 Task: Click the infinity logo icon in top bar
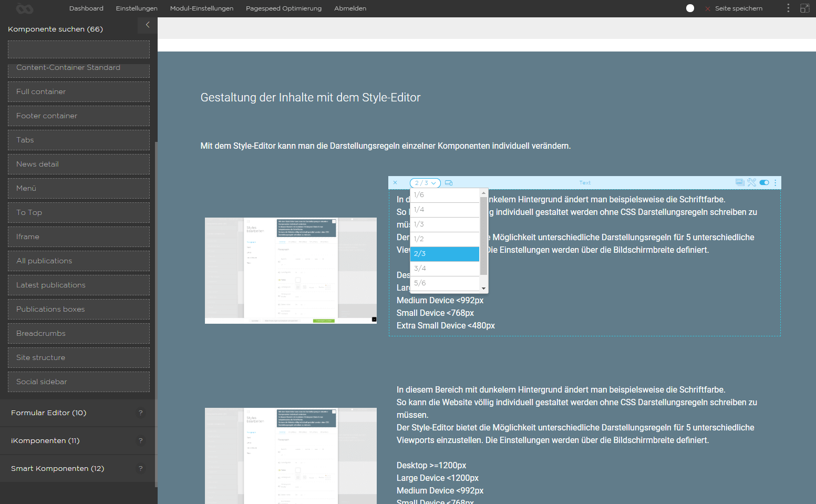(x=24, y=8)
